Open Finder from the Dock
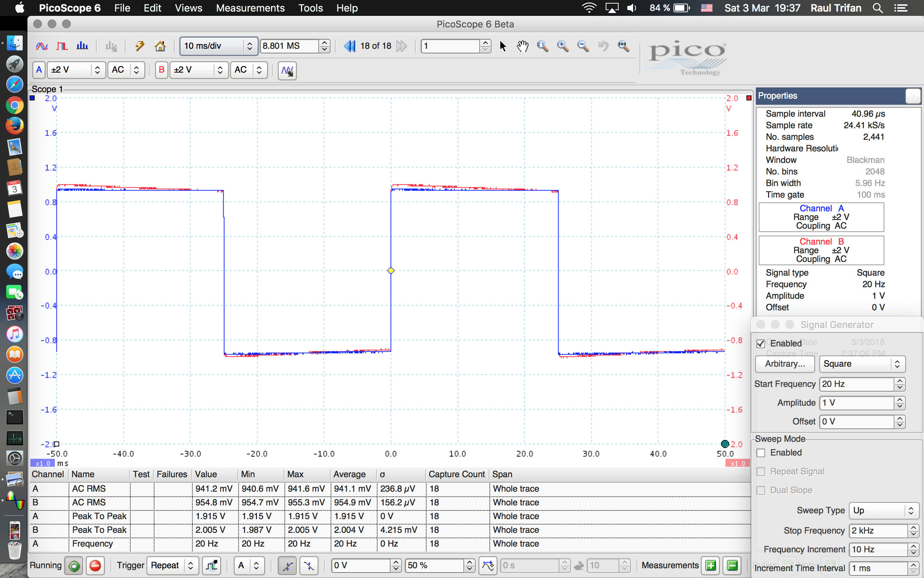This screenshot has width=924, height=578. click(14, 43)
